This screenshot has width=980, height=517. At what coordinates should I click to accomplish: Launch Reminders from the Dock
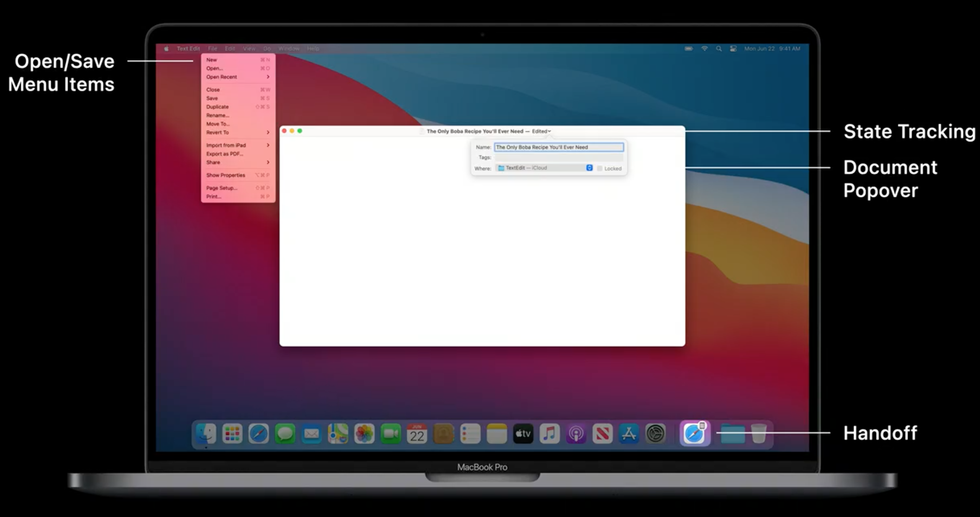click(x=470, y=434)
